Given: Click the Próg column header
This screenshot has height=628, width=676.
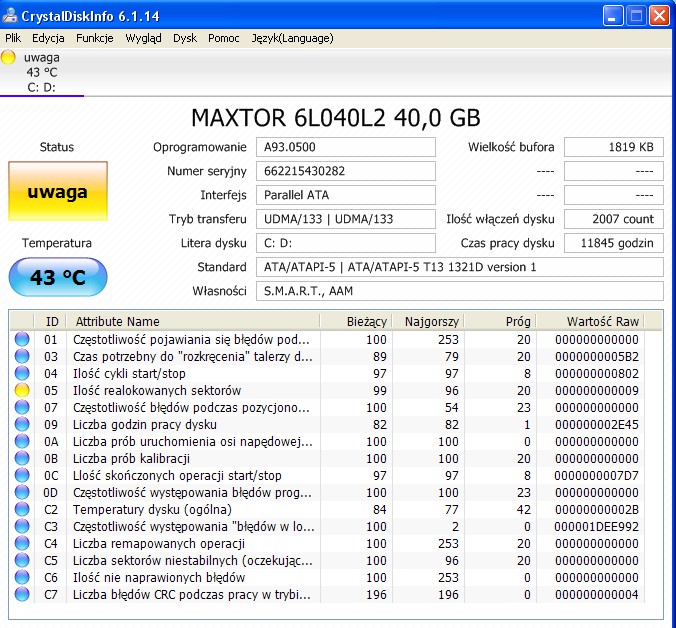Looking at the screenshot, I should 500,322.
